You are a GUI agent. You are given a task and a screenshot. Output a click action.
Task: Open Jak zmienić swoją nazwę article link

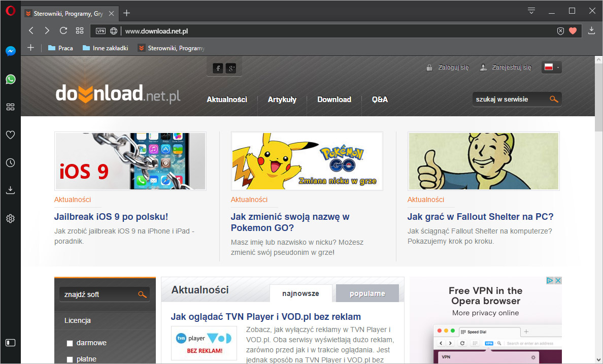[290, 222]
